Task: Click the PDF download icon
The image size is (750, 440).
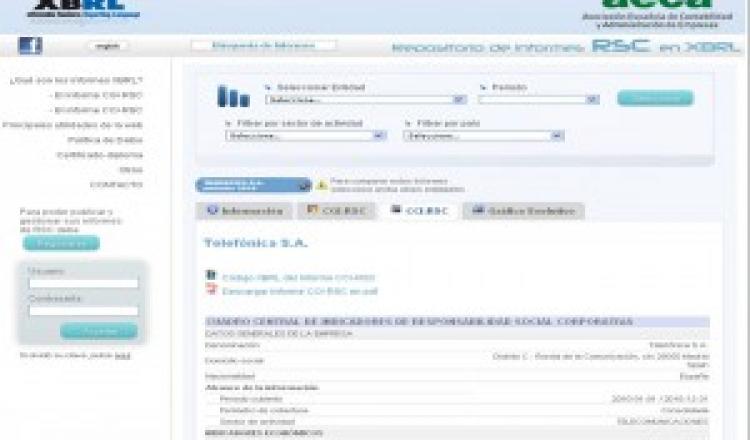Action: click(x=211, y=289)
